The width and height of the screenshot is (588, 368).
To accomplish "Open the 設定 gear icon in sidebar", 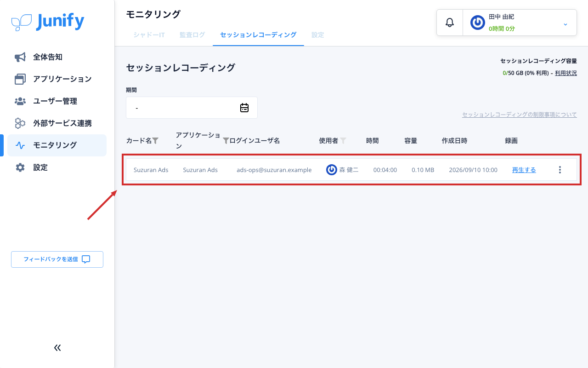I will pos(20,167).
